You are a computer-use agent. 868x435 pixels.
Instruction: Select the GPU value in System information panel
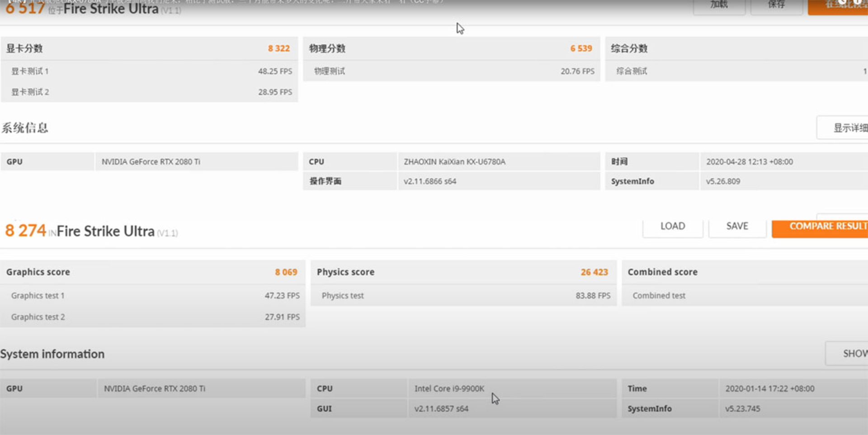[154, 388]
